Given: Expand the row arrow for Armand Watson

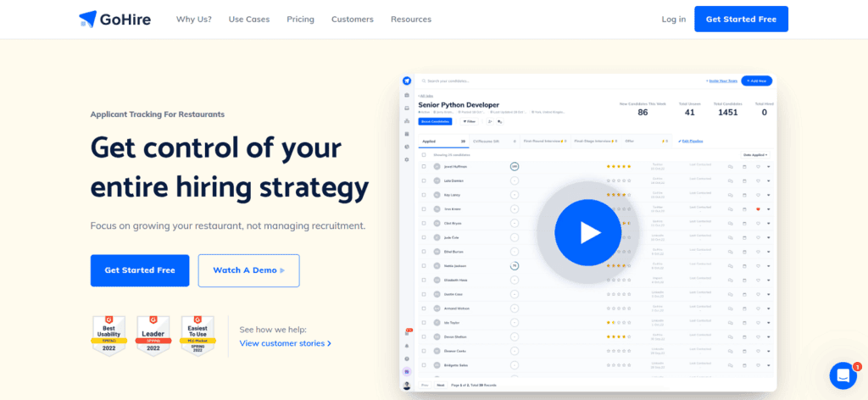Looking at the screenshot, I should pos(768,308).
